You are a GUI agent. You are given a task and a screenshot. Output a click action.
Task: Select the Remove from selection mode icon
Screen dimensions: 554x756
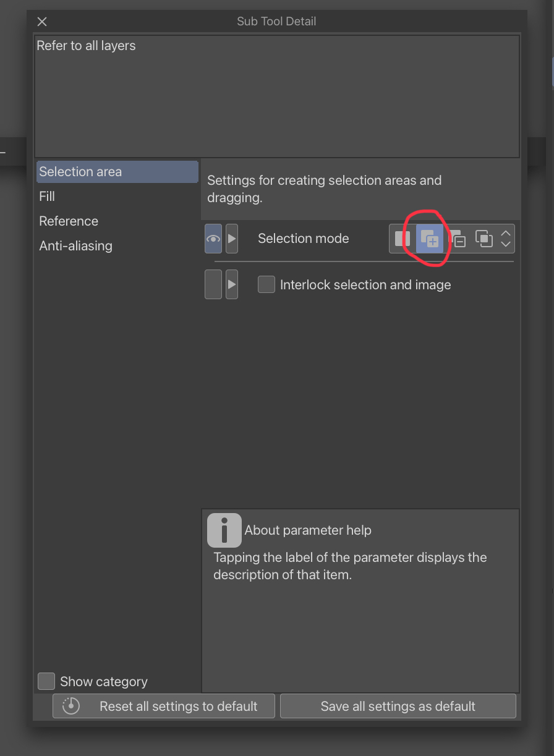(458, 239)
